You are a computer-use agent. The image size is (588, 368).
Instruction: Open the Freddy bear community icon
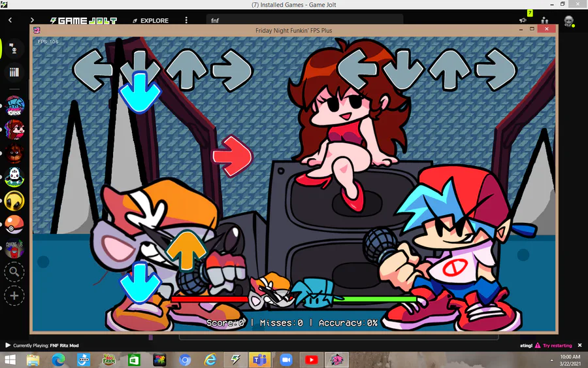pos(14,154)
